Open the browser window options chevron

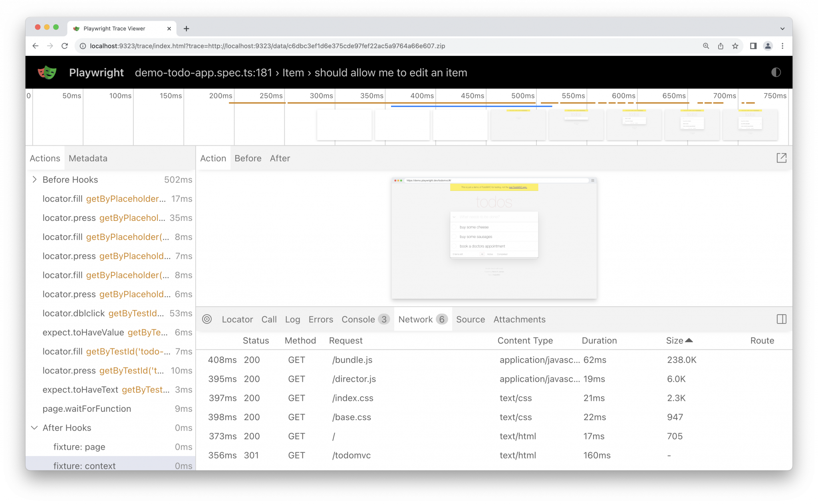pyautogui.click(x=782, y=28)
